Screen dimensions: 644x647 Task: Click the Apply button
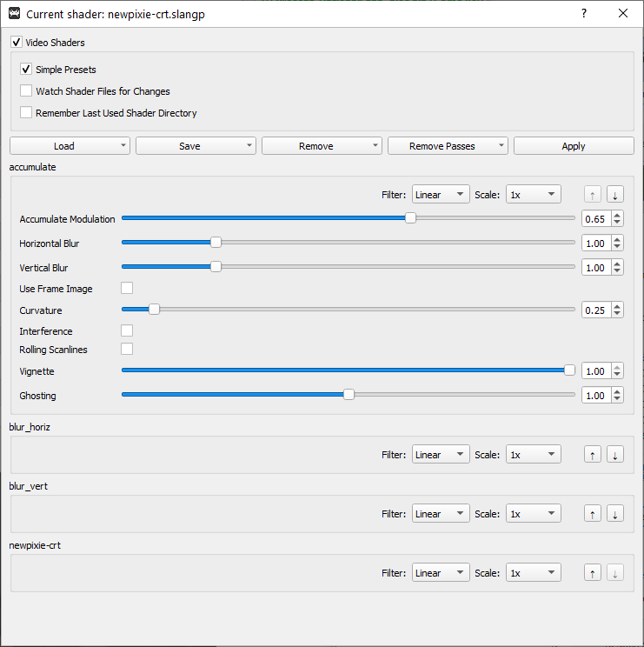pos(574,146)
